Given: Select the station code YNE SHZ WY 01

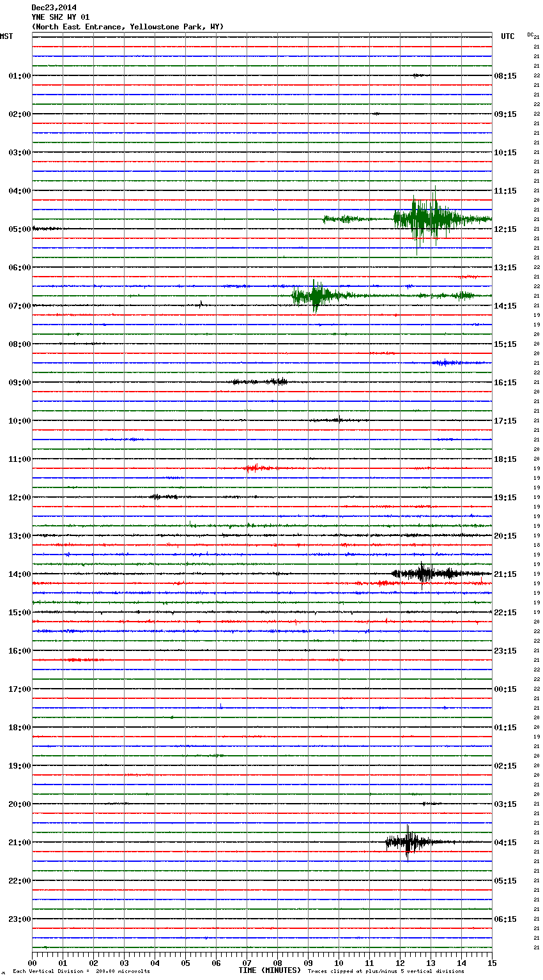Looking at the screenshot, I should [x=61, y=17].
